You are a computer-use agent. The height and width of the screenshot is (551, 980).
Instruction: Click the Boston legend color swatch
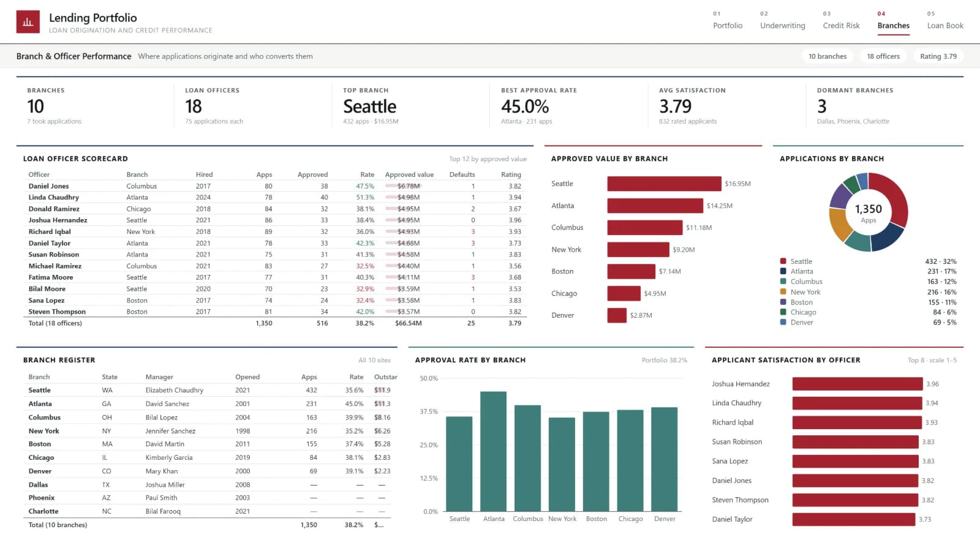783,302
